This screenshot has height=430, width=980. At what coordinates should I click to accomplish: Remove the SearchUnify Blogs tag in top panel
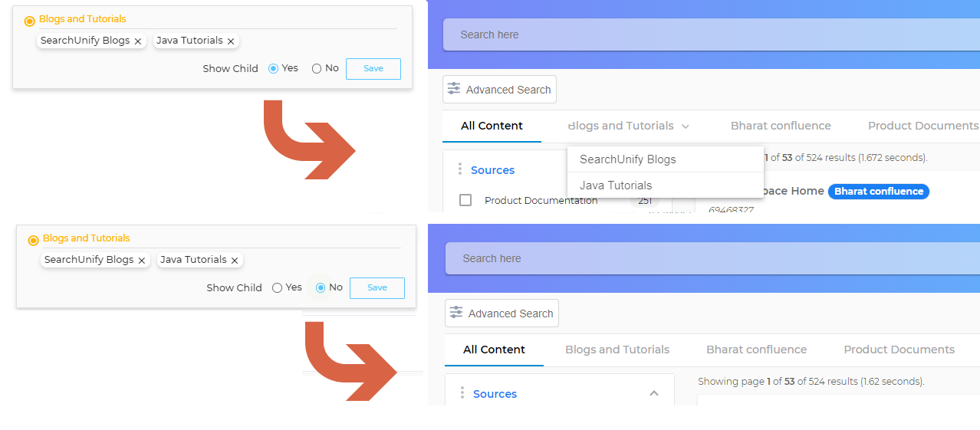coord(138,41)
